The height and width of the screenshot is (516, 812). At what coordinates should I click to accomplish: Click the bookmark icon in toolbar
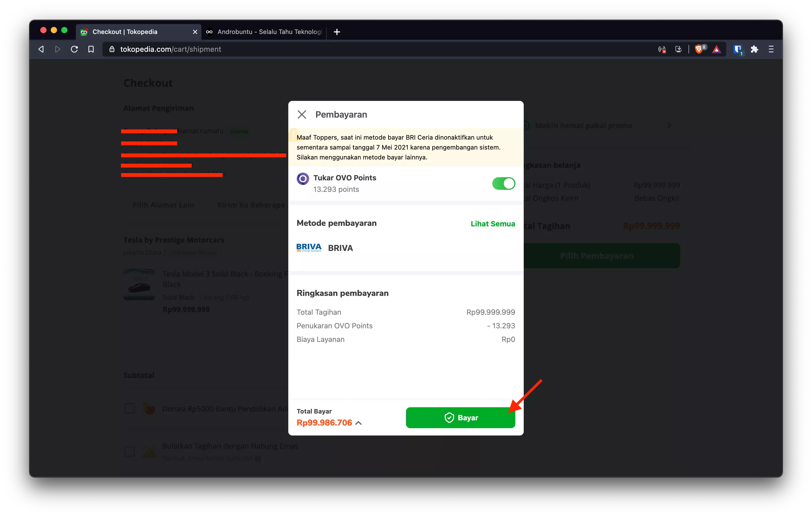[x=91, y=49]
